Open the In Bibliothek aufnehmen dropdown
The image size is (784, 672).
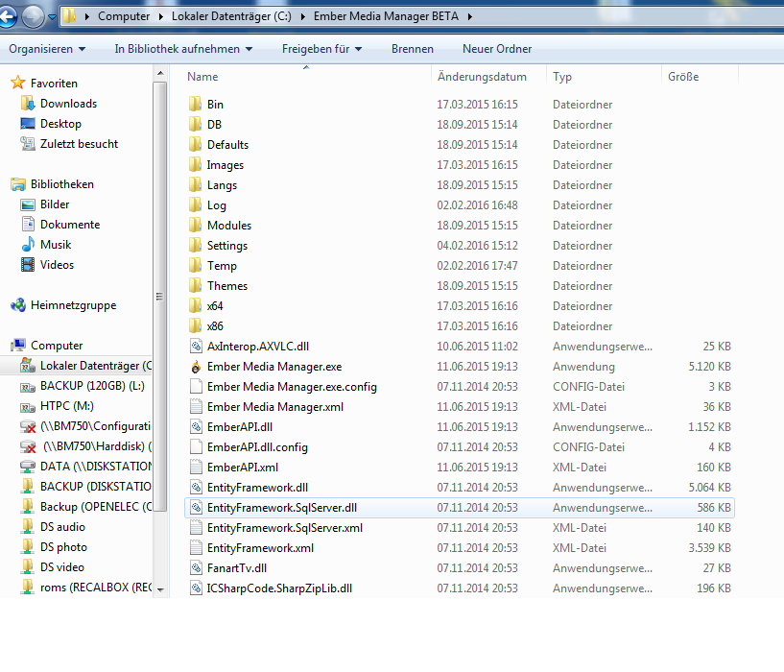coord(183,49)
